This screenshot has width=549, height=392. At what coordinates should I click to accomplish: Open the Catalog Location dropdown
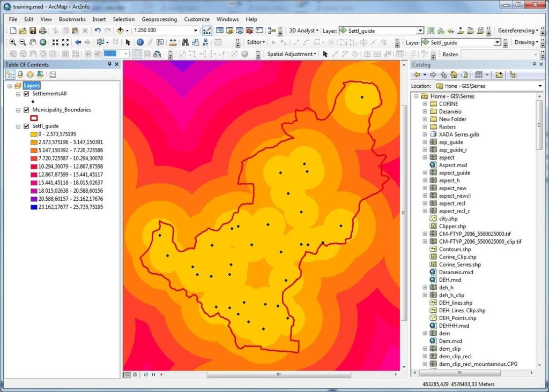(x=540, y=86)
